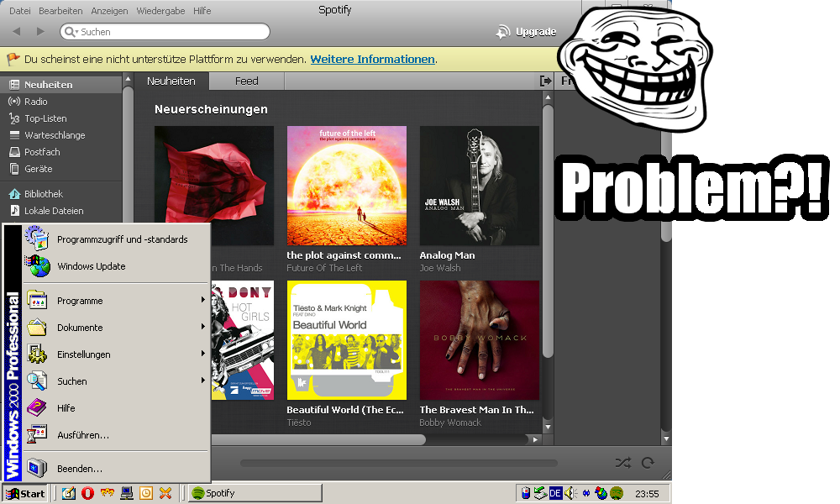The height and width of the screenshot is (504, 840).
Task: Switch to the Feed tab
Action: (x=246, y=81)
